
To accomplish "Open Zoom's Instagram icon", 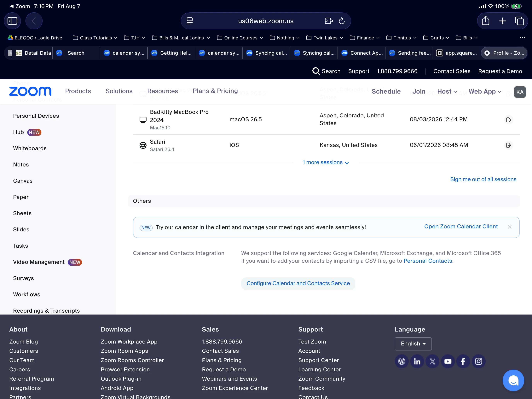I will pos(478,361).
